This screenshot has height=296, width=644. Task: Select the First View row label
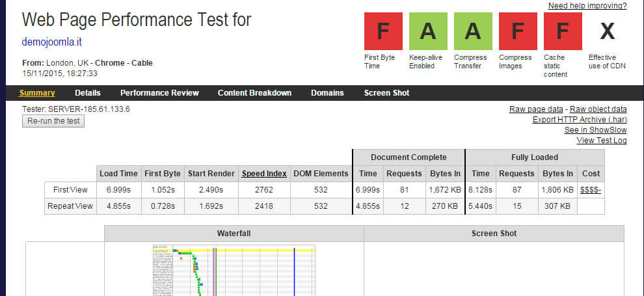pos(70,190)
